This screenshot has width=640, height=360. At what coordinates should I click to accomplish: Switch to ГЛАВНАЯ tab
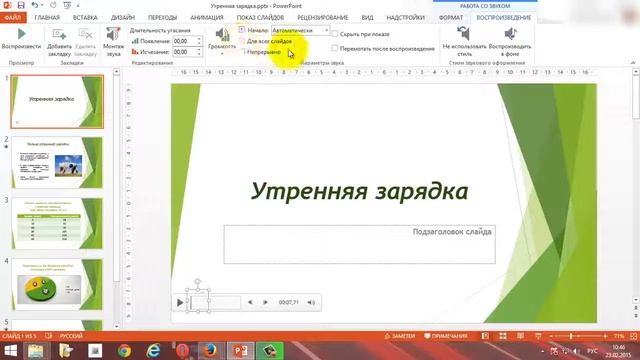47,18
